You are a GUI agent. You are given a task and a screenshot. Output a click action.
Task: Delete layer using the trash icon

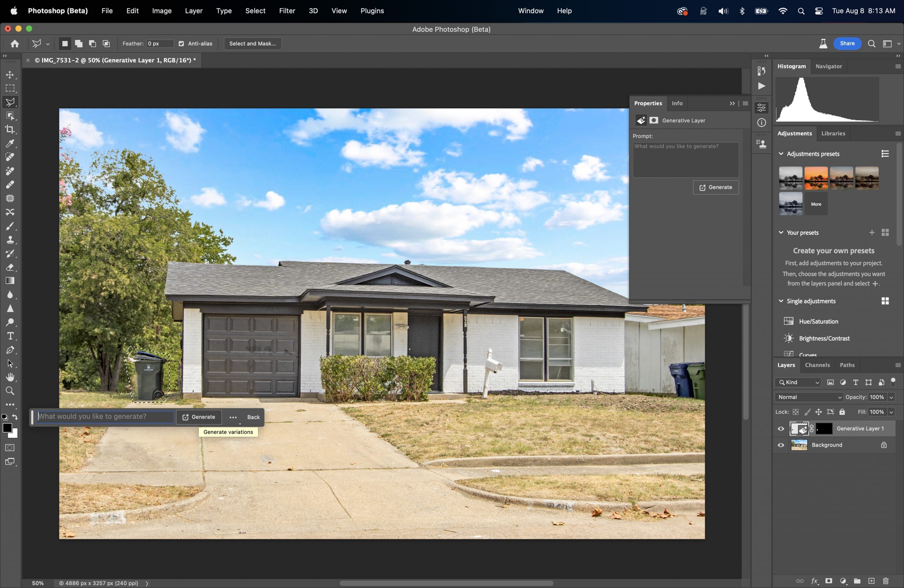(886, 581)
